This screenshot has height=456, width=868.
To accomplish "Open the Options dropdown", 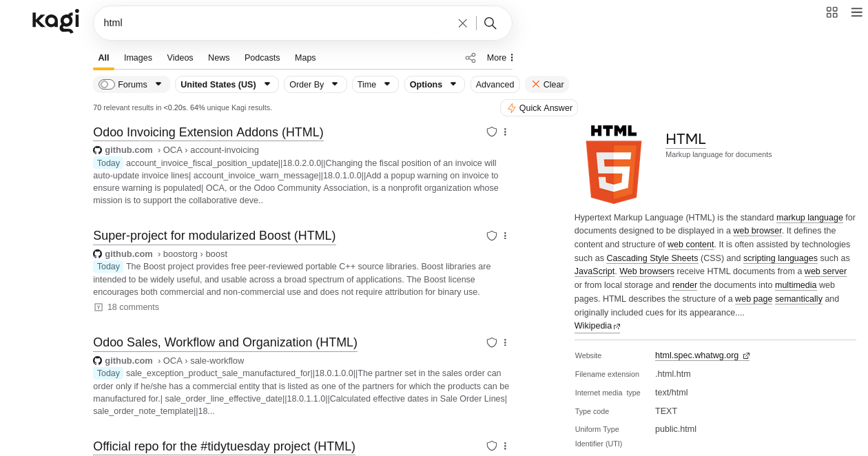I will [x=434, y=85].
